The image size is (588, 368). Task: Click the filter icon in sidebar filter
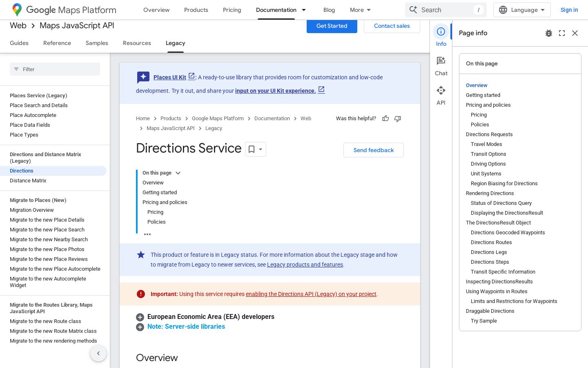coord(16,69)
